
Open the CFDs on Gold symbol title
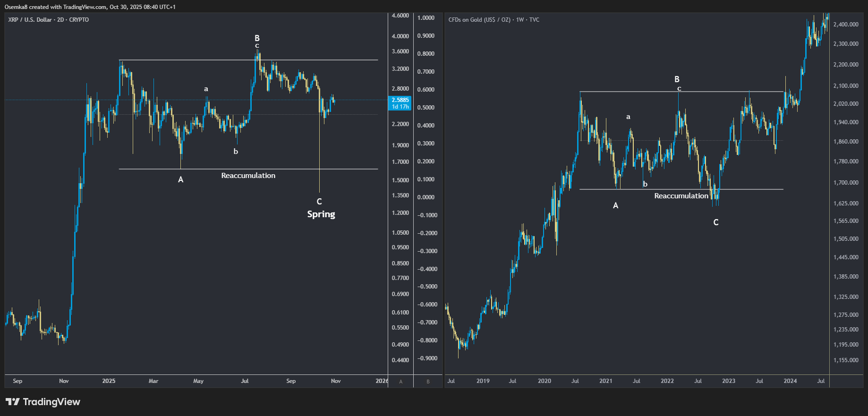tap(494, 20)
